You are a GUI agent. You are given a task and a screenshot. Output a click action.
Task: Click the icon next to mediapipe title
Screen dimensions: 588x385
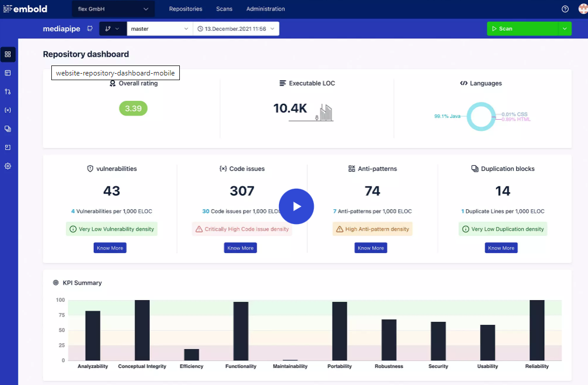90,28
